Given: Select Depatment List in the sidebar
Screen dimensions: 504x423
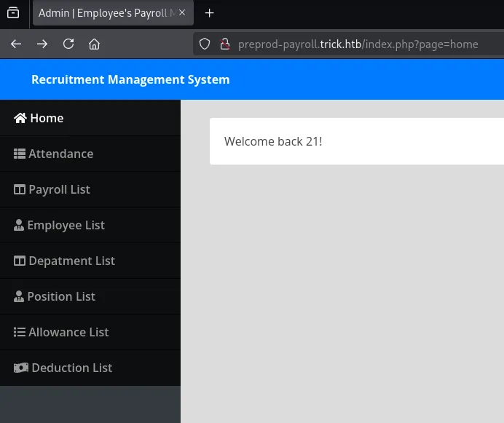Looking at the screenshot, I should coord(71,261).
